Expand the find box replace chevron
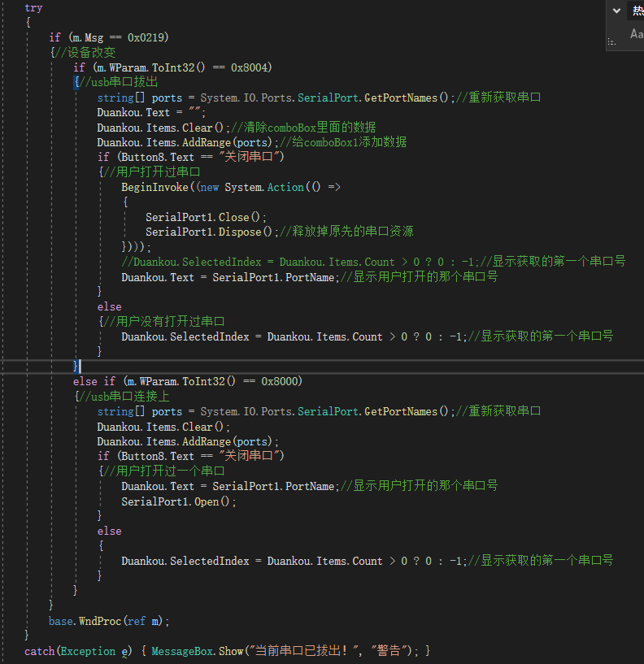Viewport: 644px width, 664px height. tap(616, 11)
